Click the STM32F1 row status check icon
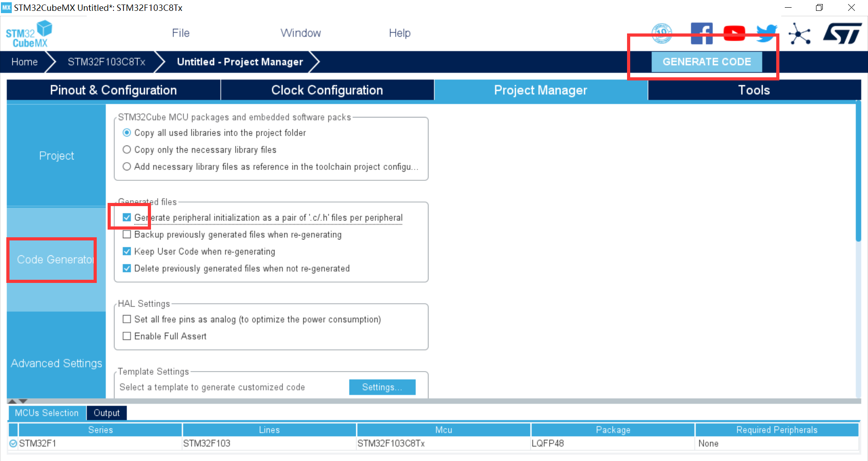868x461 pixels. [x=13, y=443]
